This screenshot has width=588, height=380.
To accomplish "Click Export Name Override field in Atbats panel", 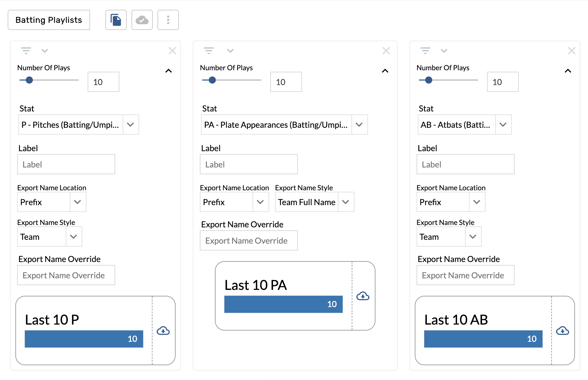I will click(465, 275).
